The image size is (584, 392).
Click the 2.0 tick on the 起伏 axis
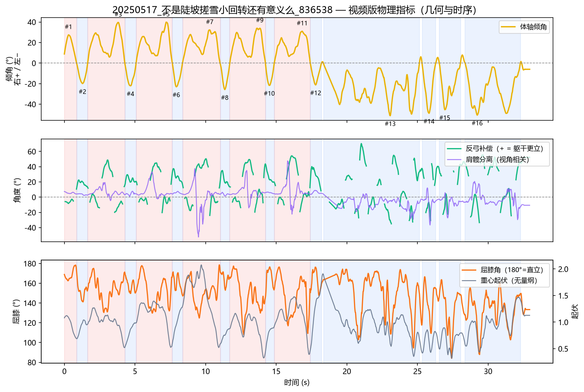pos(563,269)
